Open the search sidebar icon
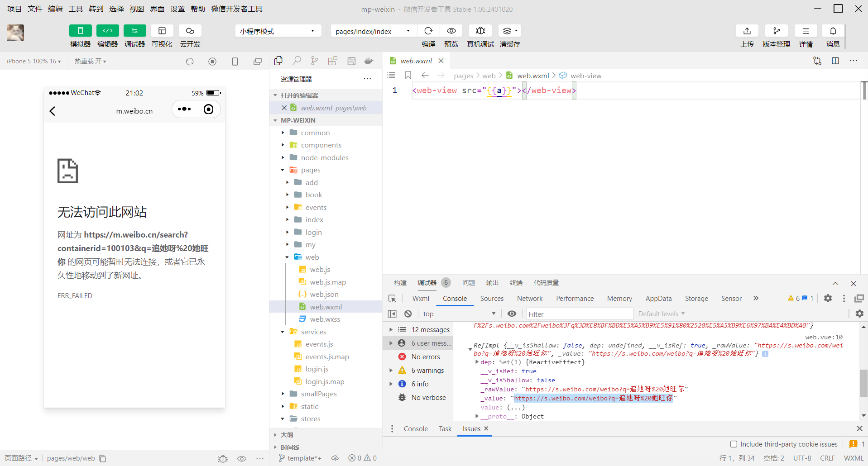 click(x=297, y=61)
